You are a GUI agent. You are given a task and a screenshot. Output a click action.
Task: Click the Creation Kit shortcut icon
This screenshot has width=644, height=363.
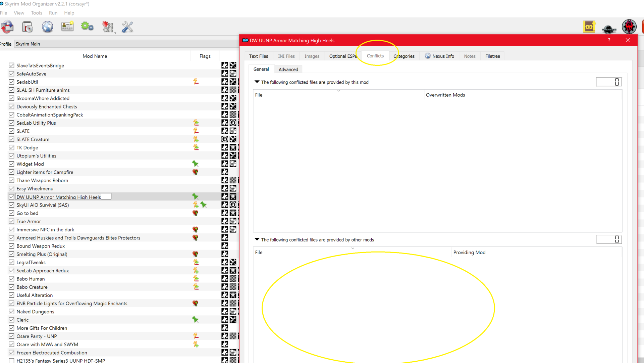click(x=609, y=29)
